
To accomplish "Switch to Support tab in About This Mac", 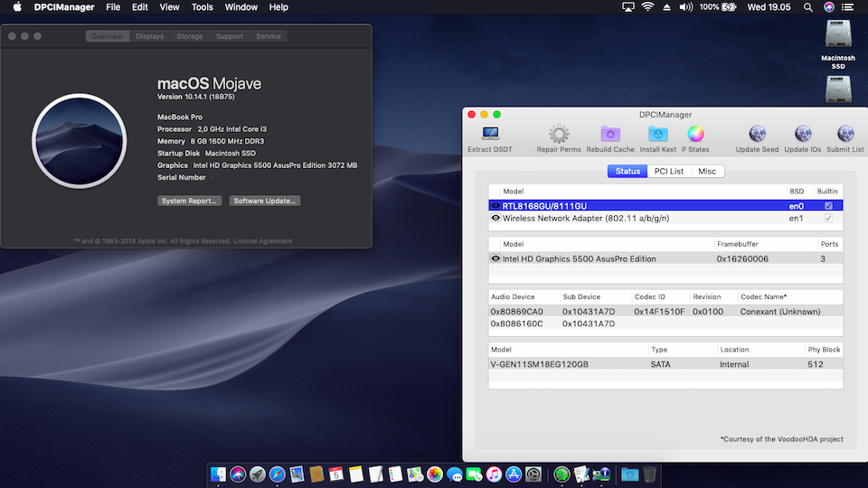I will pyautogui.click(x=229, y=36).
